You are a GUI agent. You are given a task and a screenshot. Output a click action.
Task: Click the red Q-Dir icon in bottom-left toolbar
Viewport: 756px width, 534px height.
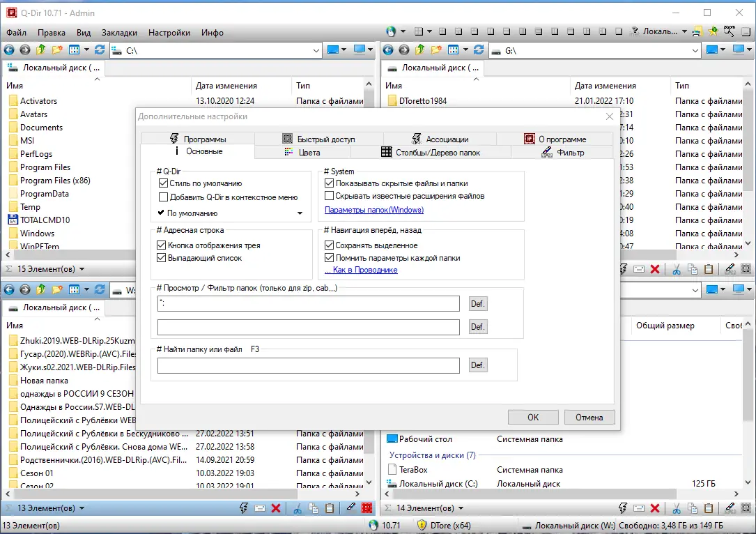click(x=367, y=508)
